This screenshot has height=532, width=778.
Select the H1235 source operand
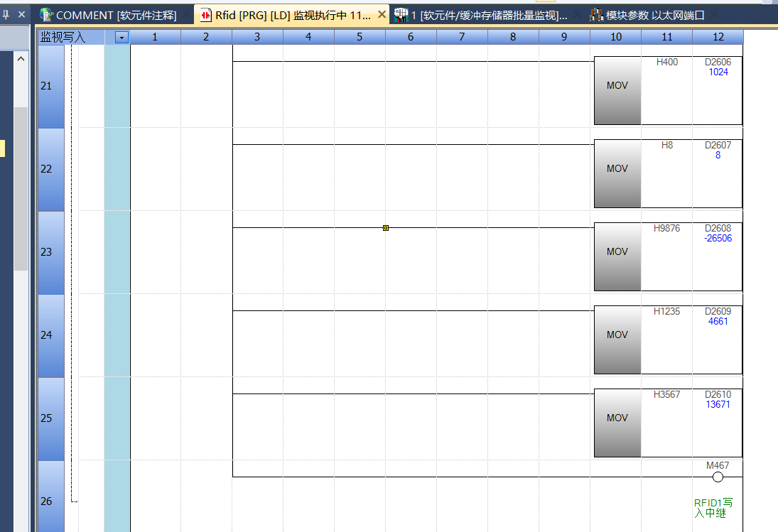pyautogui.click(x=666, y=311)
